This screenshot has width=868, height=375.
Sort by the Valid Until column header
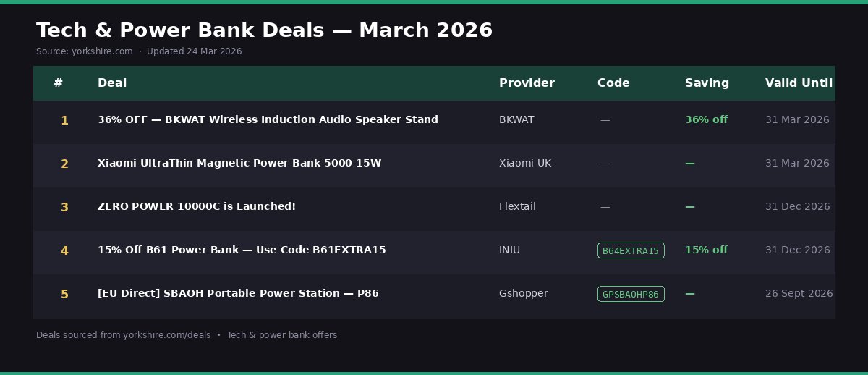799,83
